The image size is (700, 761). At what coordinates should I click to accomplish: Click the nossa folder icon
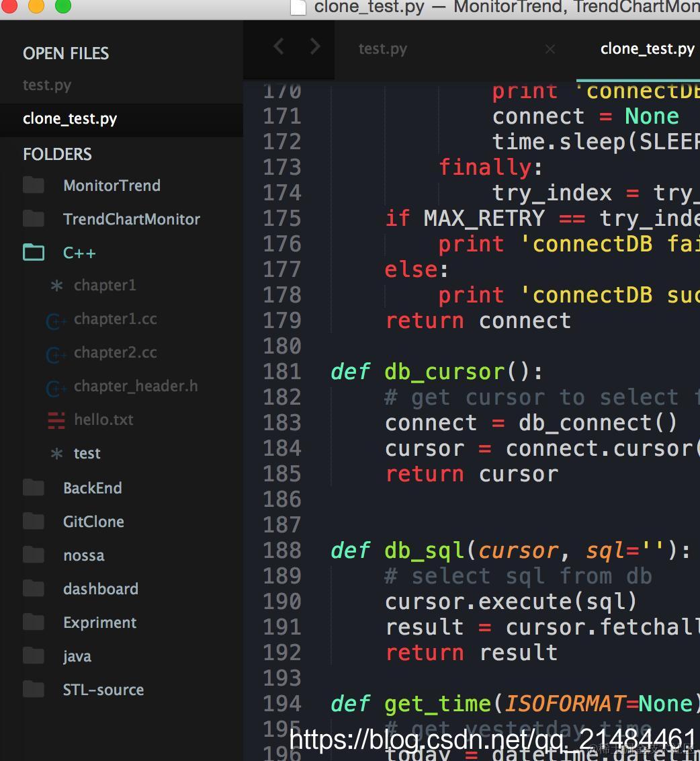[34, 555]
